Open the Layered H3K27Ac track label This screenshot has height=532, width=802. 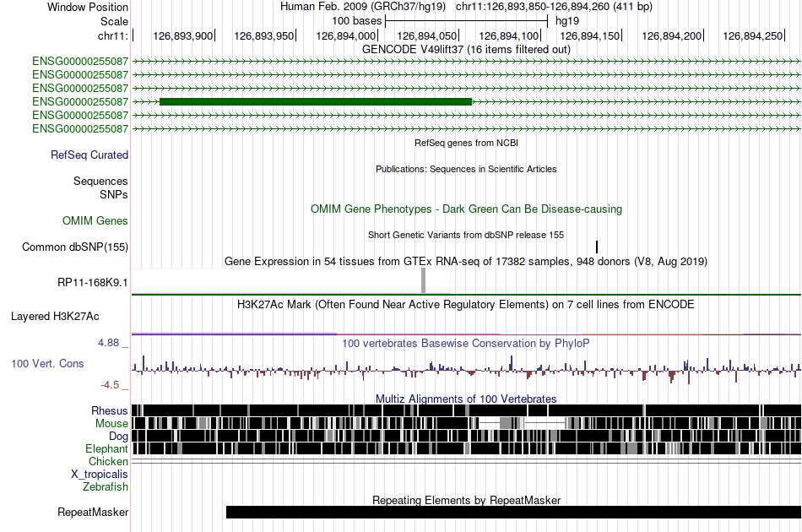[55, 317]
